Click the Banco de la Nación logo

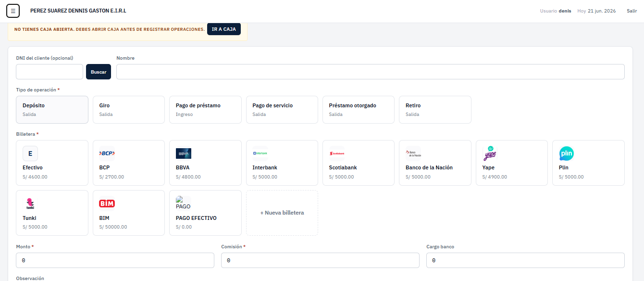pyautogui.click(x=413, y=153)
